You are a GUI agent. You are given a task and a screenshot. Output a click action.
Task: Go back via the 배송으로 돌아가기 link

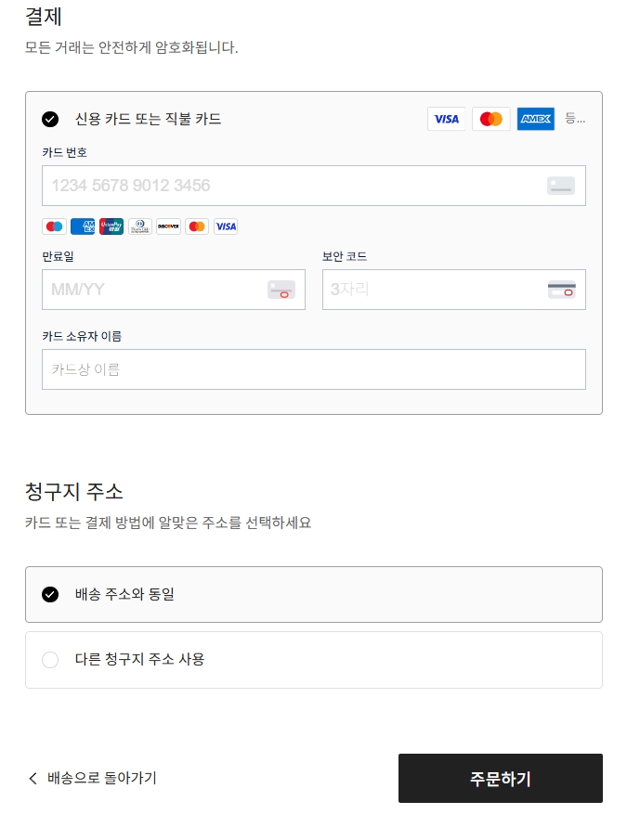[102, 778]
